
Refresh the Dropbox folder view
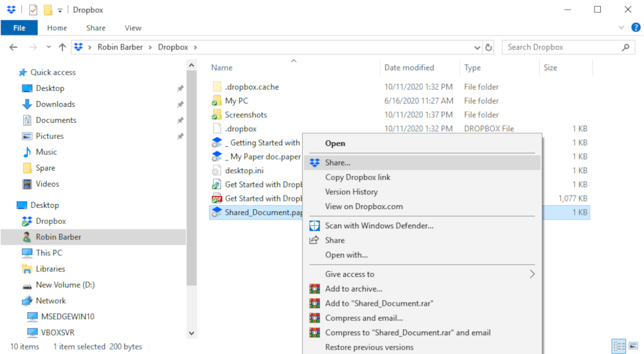click(x=488, y=48)
